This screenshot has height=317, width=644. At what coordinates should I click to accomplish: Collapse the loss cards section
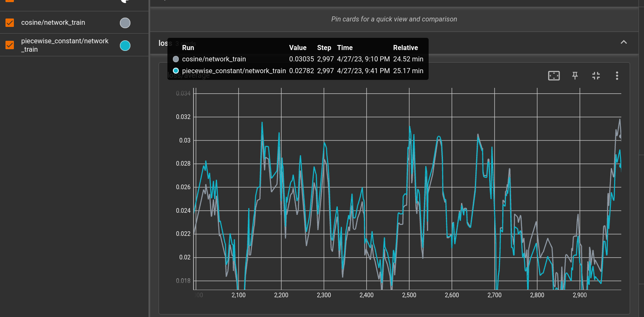[624, 42]
